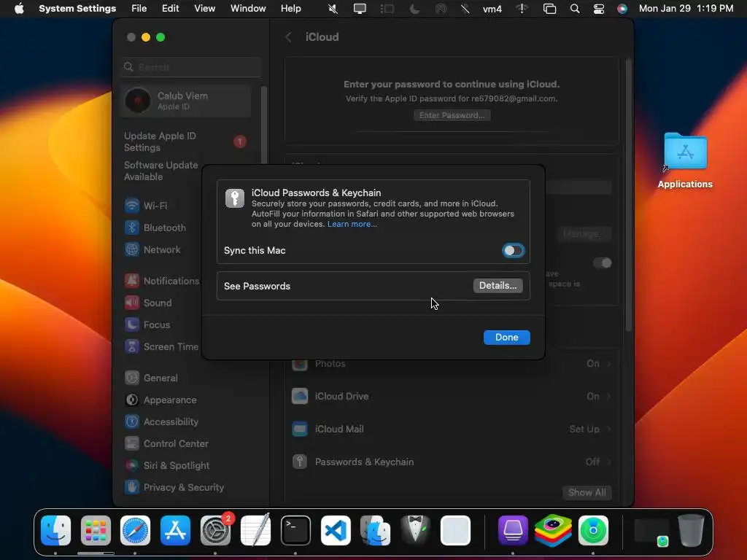Screen dimensions: 747x560
Task: Go back with the iCloud back chevron
Action: coord(289,37)
